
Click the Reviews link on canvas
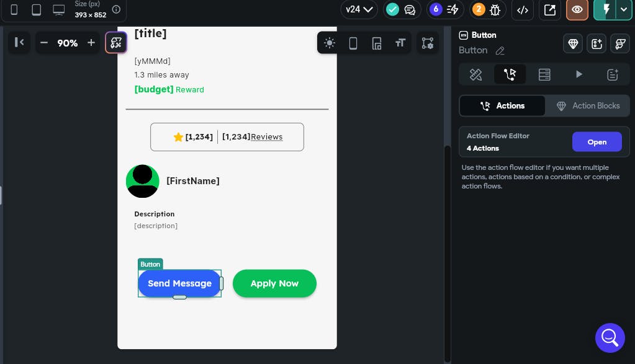pyautogui.click(x=266, y=136)
